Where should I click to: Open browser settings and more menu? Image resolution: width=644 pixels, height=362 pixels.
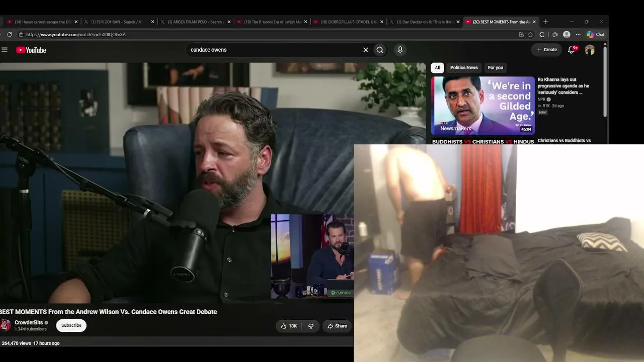(x=578, y=35)
